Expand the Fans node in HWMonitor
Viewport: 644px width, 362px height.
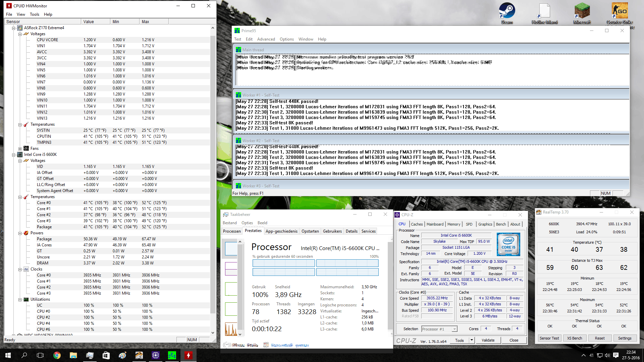20,149
